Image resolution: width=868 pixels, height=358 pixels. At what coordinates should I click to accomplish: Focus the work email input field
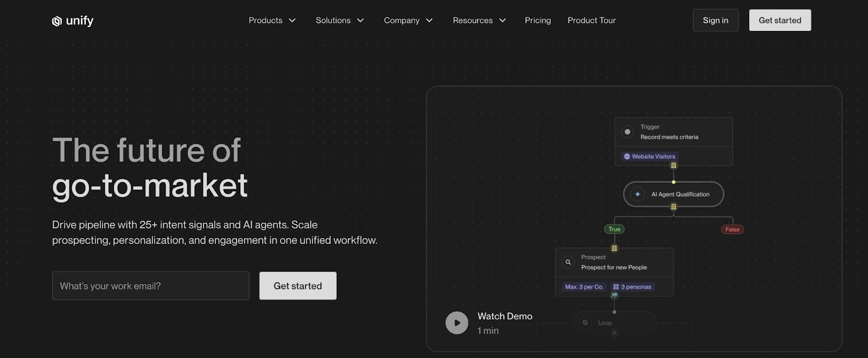coord(150,286)
